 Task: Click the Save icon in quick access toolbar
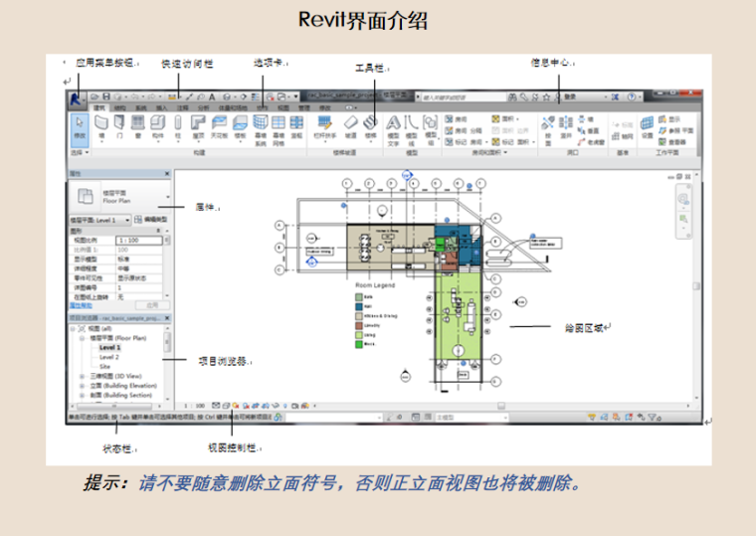(105, 96)
